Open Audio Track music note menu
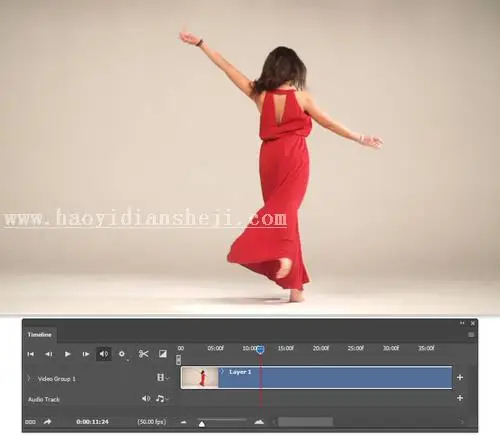 (x=162, y=398)
